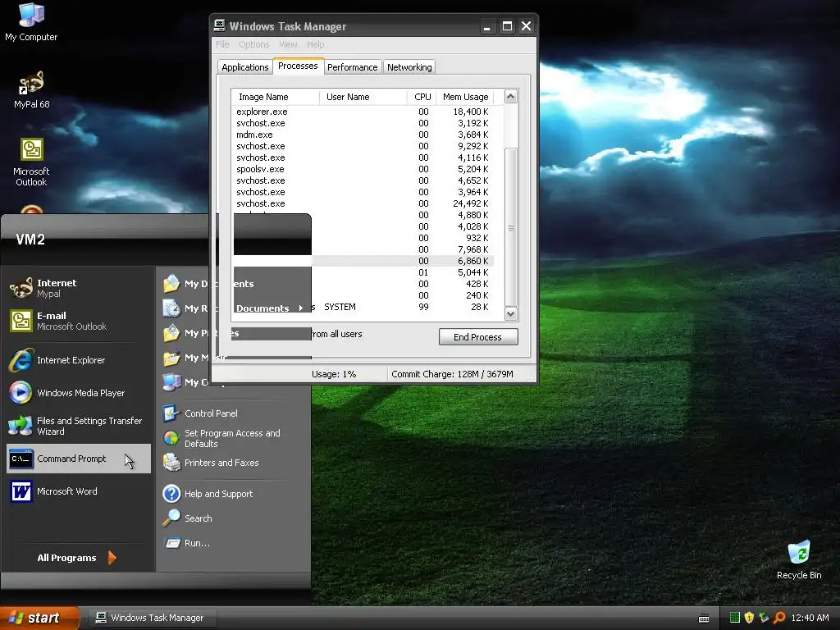
Task: Expand All Programs menu
Action: click(x=76, y=558)
